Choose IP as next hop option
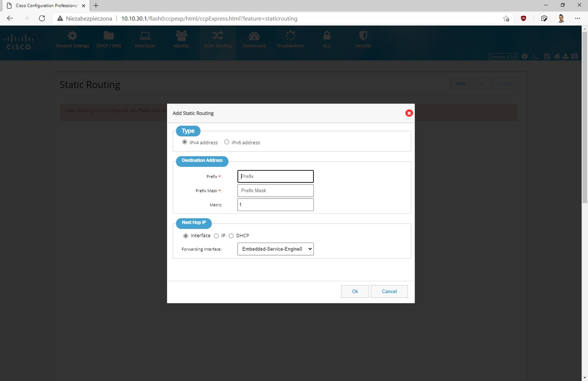The width and height of the screenshot is (588, 381). (x=216, y=236)
